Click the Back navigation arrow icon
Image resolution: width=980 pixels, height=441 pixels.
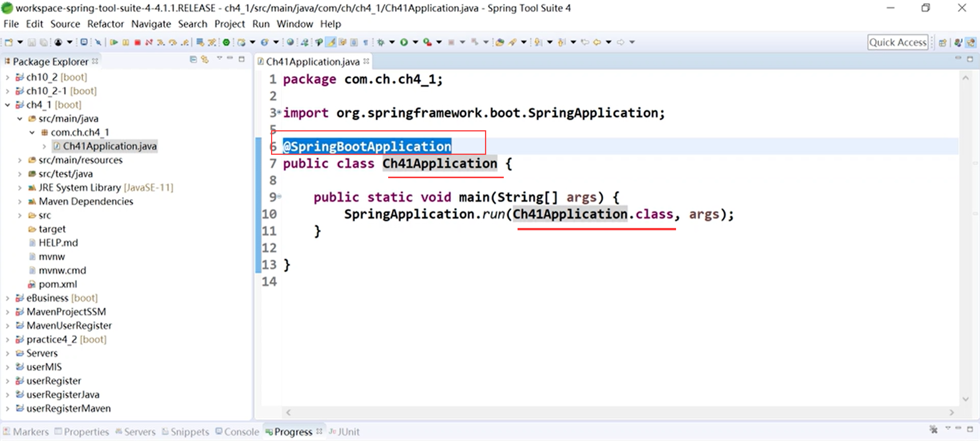click(597, 42)
